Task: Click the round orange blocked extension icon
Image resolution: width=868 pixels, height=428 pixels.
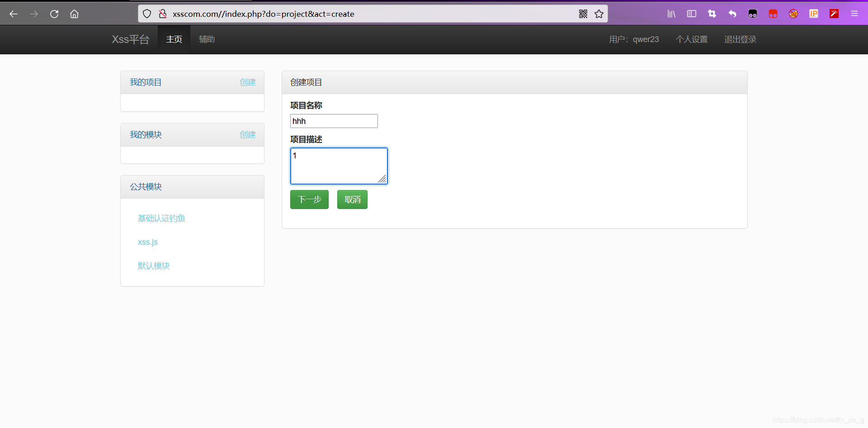Action: click(x=793, y=14)
